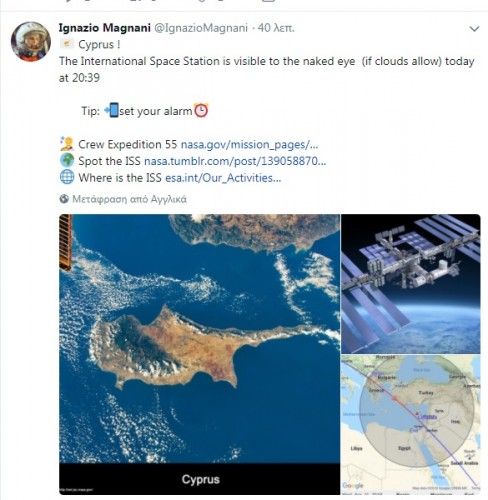
Task: Open the Ignazio Magnani display name
Action: click(105, 28)
